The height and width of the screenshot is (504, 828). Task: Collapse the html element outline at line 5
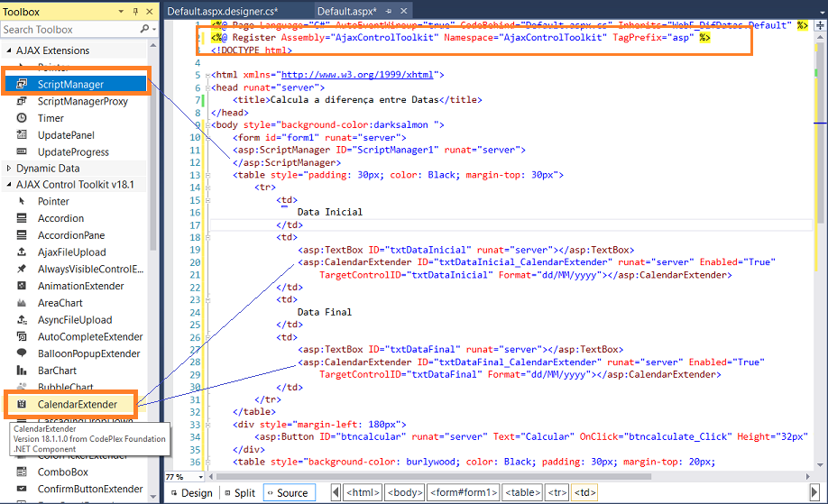point(207,76)
